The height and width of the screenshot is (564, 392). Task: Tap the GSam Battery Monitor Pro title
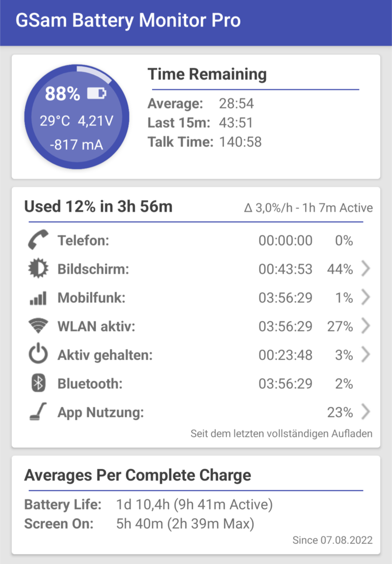pos(128,20)
